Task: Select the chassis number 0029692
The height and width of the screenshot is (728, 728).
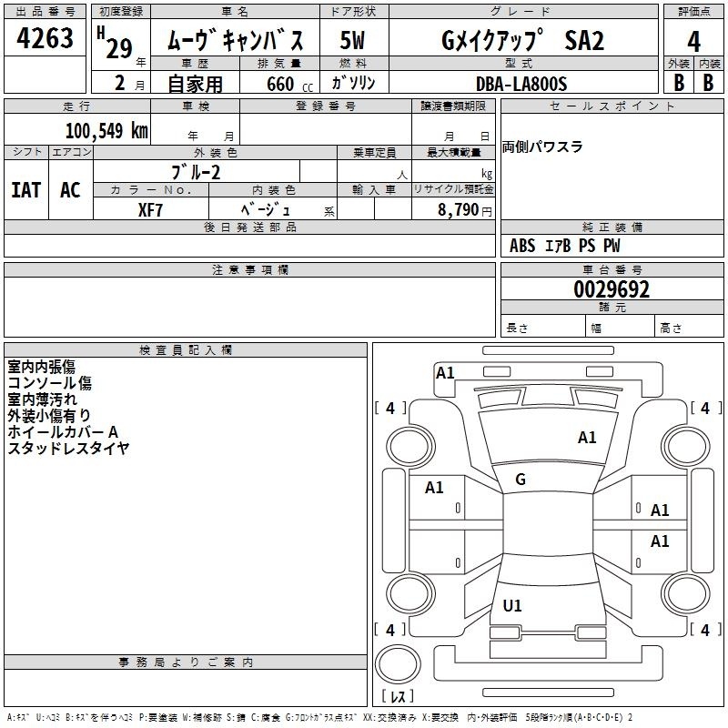Action: 612,289
